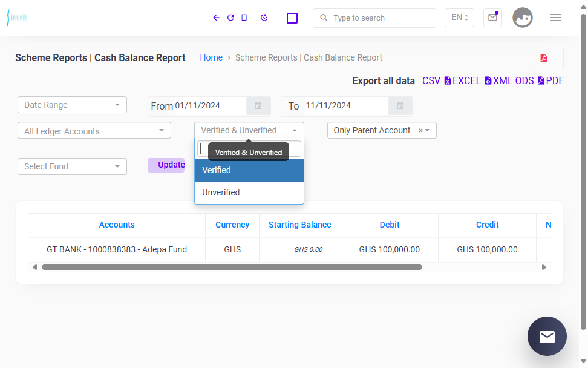
Task: Select the Unverified option
Action: [249, 192]
